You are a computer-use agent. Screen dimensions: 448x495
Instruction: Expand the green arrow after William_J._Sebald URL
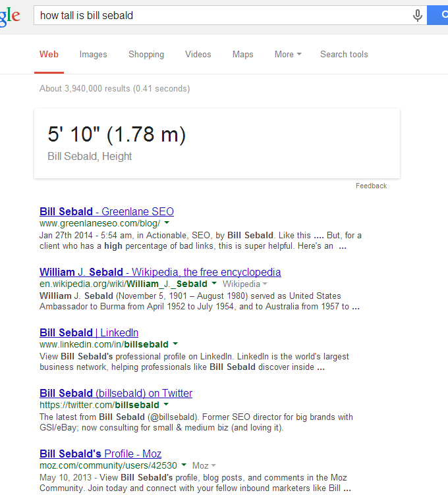pos(214,283)
